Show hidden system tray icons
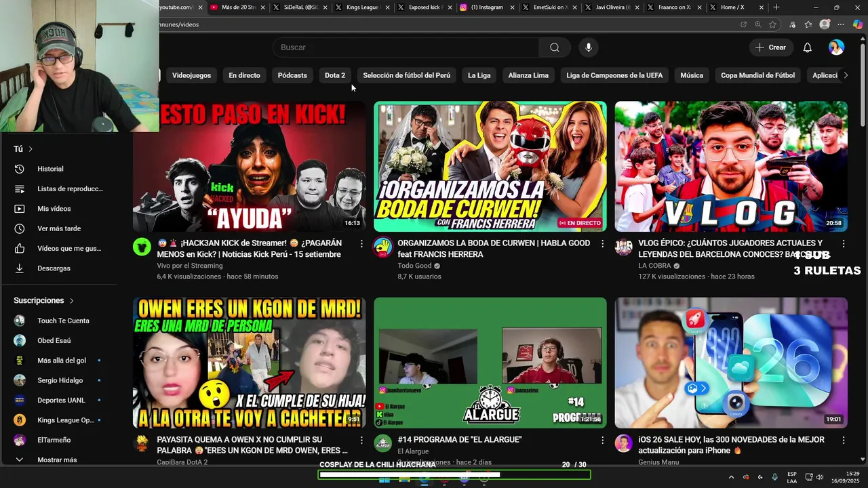The image size is (868, 488). tap(731, 477)
